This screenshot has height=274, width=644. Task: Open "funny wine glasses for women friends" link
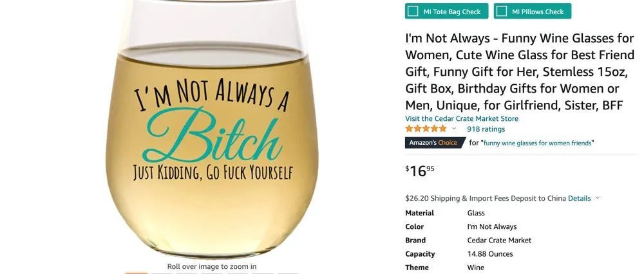[538, 143]
